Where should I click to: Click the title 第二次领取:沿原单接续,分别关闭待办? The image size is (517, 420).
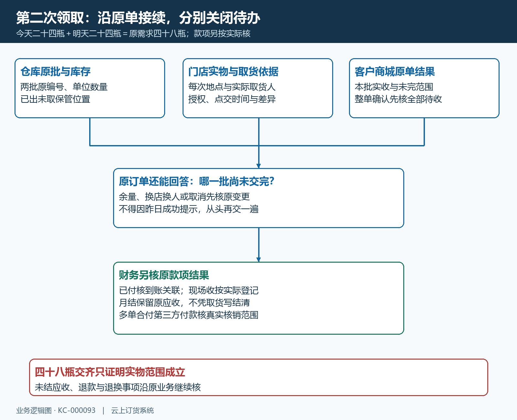(x=138, y=17)
